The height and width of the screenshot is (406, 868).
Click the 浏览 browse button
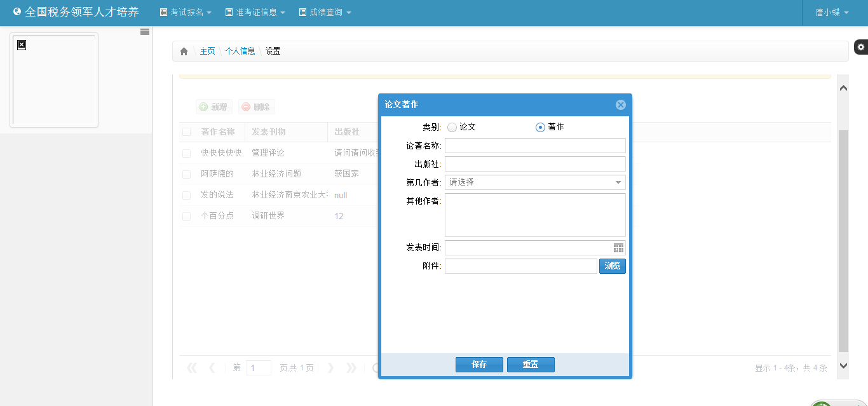[x=613, y=266]
